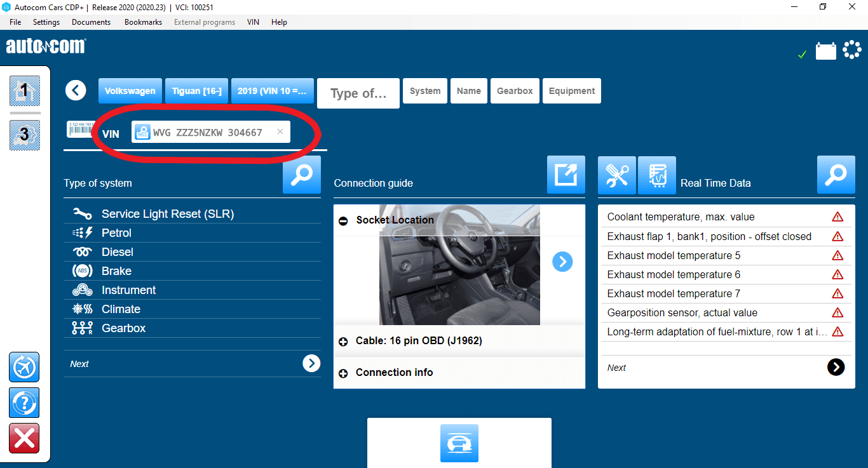Click the battery status icon
The image size is (868, 468).
826,51
